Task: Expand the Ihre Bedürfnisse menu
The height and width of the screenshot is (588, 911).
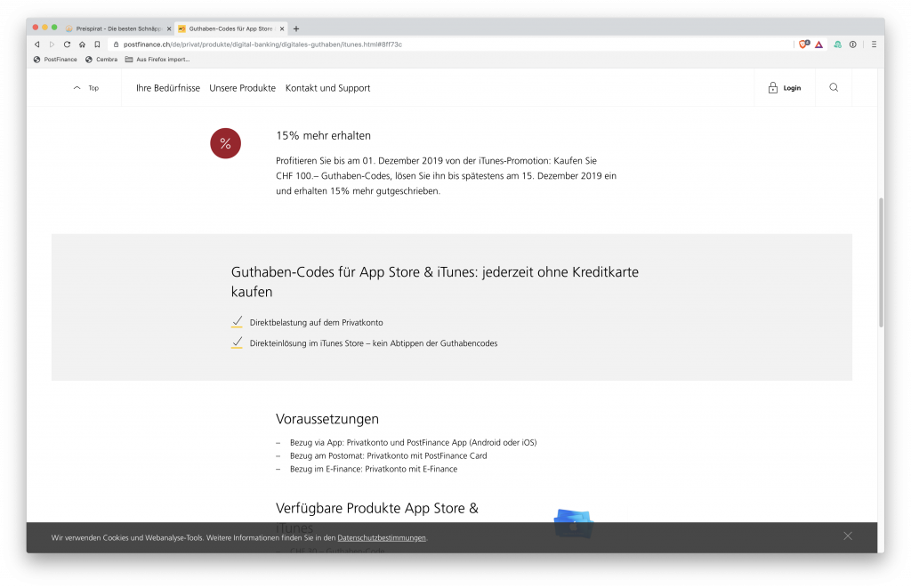Action: tap(168, 88)
